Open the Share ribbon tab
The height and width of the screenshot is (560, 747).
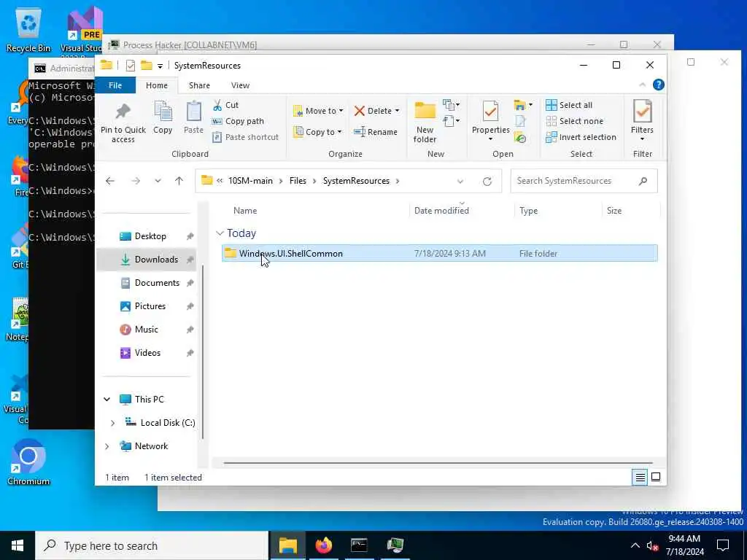(x=199, y=85)
